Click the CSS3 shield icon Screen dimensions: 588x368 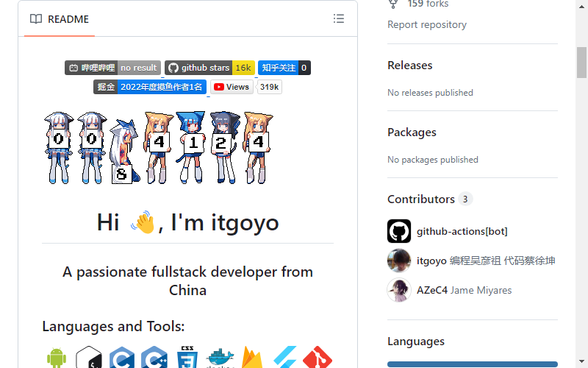tap(187, 357)
